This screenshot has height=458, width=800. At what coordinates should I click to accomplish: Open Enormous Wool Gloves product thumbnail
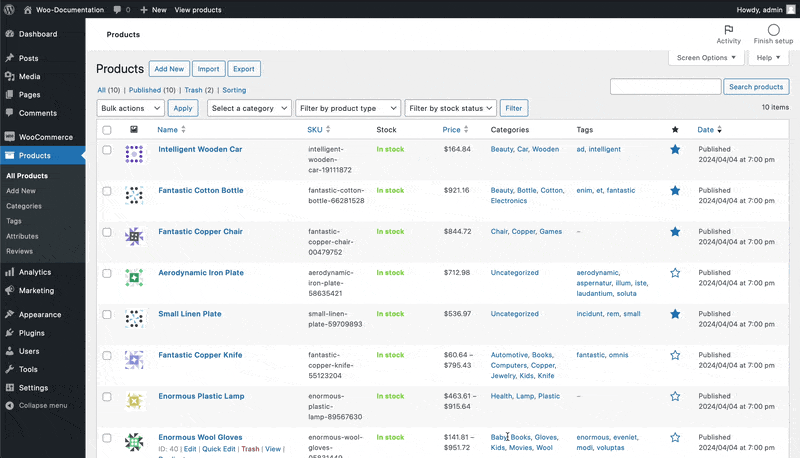pos(134,442)
